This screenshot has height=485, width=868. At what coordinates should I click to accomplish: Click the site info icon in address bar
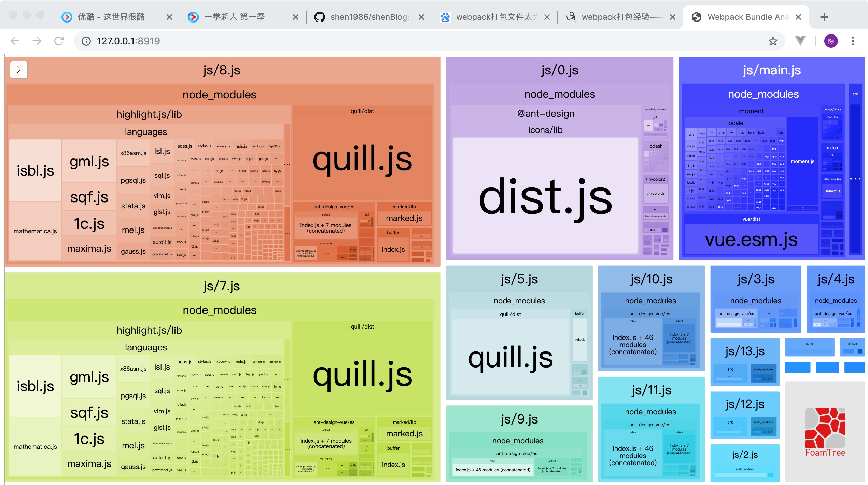[86, 41]
